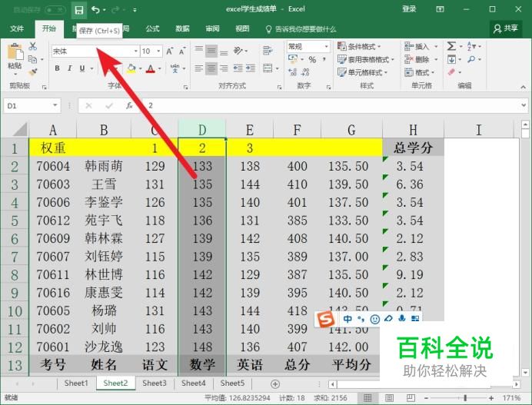
Task: Click the Delete cells button
Action: point(421,59)
